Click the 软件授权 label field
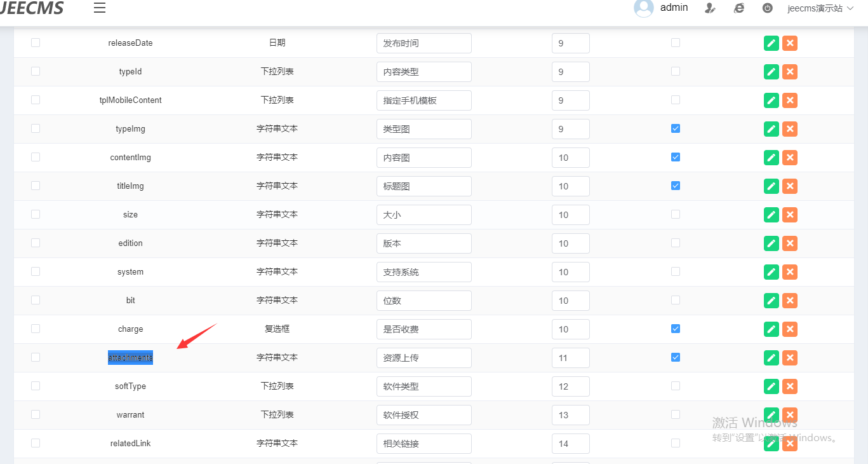Viewport: 868px width, 464px height. [424, 415]
